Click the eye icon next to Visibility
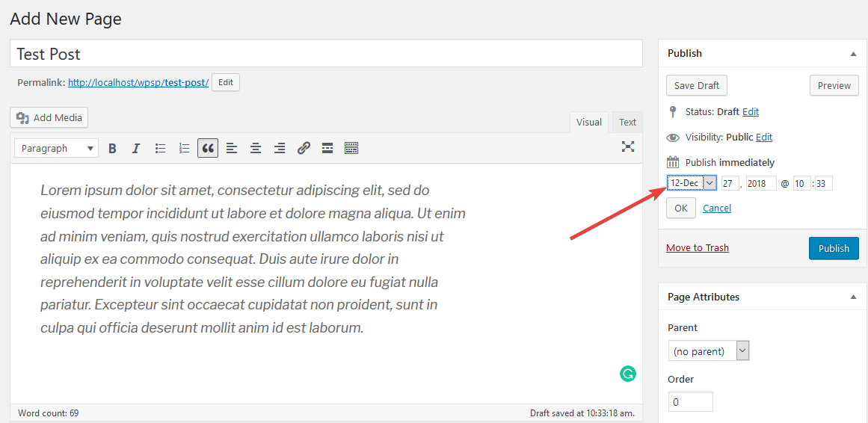 [673, 138]
